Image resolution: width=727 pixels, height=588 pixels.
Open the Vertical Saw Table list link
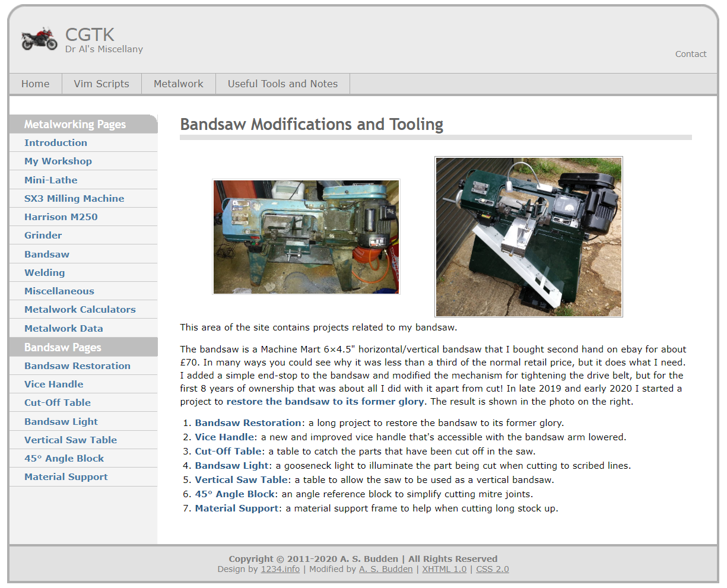pos(242,480)
